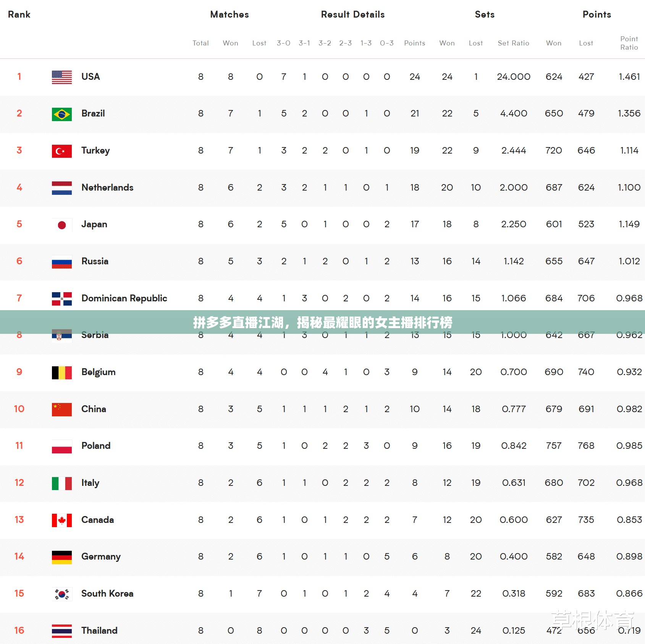Select the Japan flag icon

pos(62,225)
